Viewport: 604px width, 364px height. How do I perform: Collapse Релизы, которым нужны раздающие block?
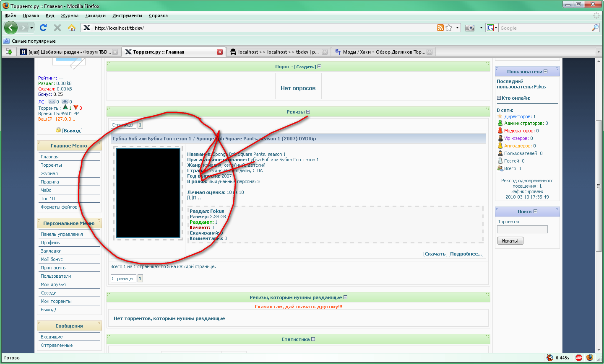click(x=346, y=297)
